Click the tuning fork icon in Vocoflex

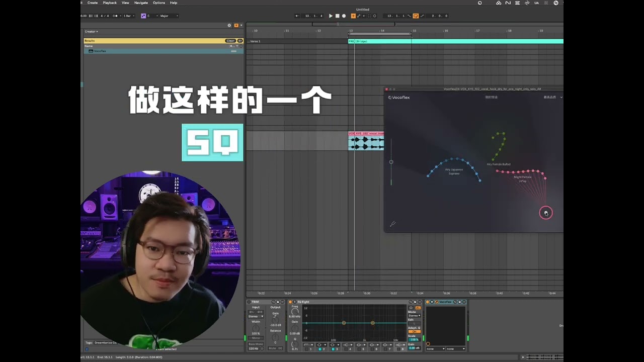point(392,224)
